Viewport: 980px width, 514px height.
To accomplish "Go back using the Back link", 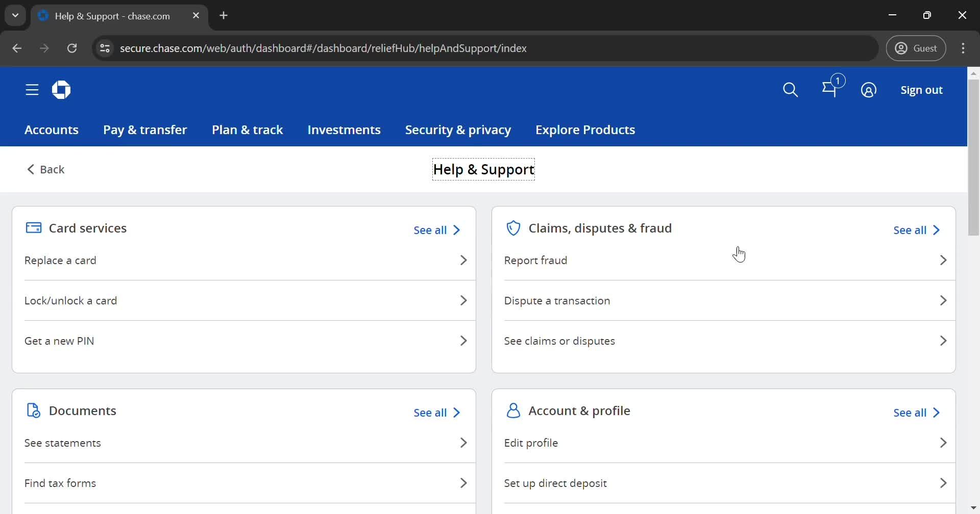I will point(46,170).
